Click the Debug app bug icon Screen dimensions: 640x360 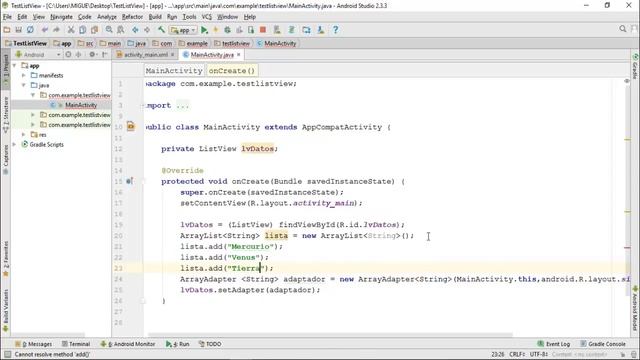(227, 30)
